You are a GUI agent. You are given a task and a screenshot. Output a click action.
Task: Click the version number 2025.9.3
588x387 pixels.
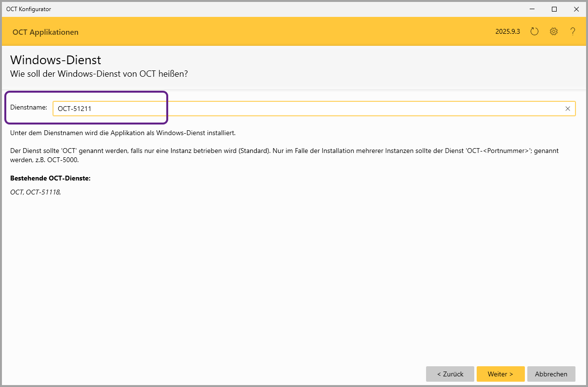pos(508,32)
